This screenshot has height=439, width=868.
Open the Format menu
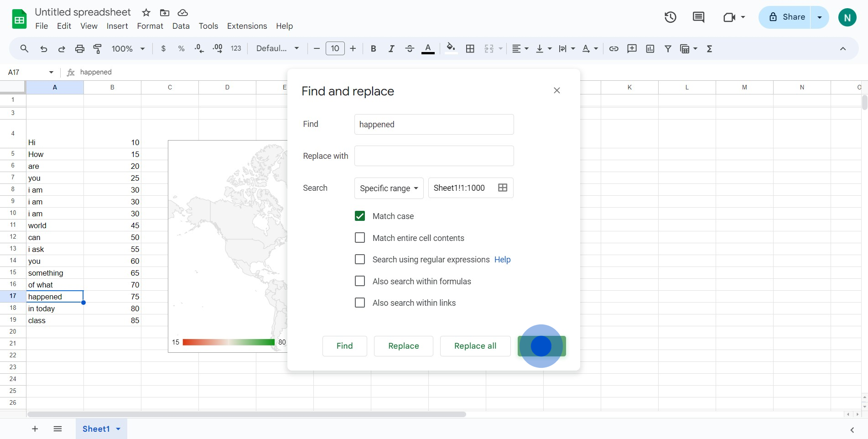(150, 26)
